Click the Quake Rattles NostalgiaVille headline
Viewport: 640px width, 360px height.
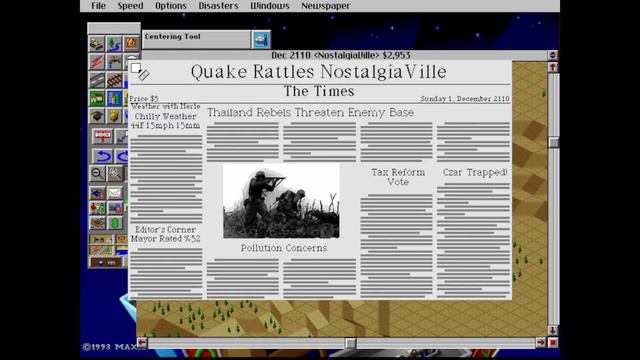pos(319,72)
